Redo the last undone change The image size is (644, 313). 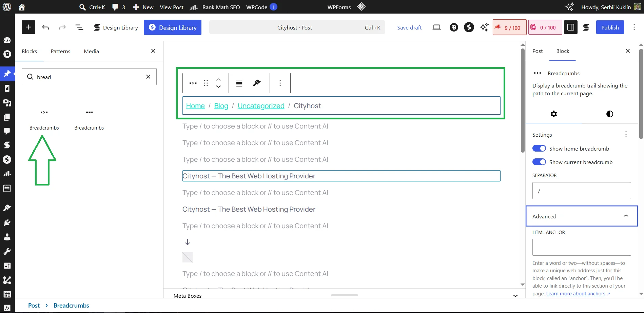pyautogui.click(x=62, y=27)
